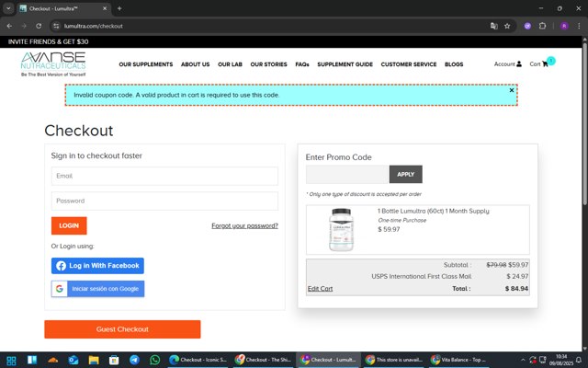
Task: Open the Chrome three-dot menu
Action: click(x=579, y=26)
